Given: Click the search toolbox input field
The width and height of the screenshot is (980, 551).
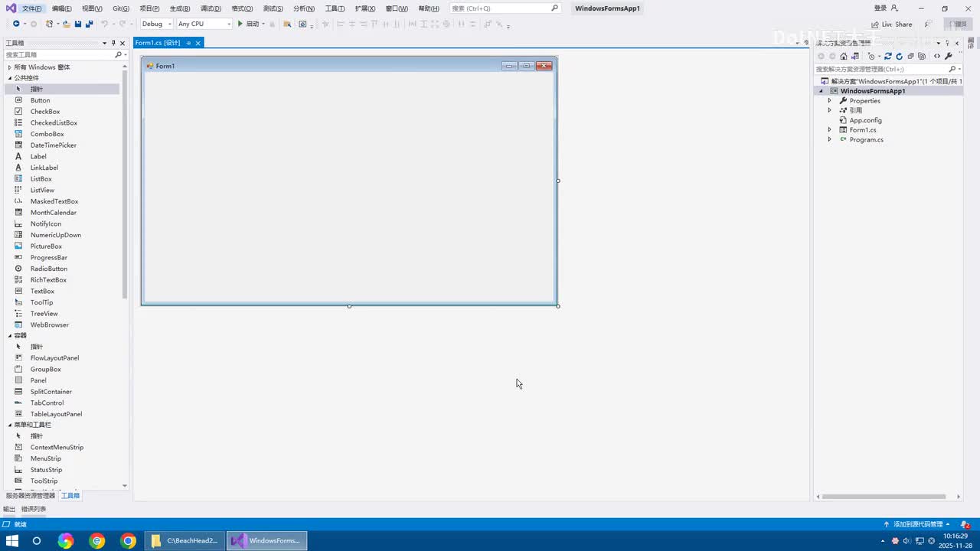Looking at the screenshot, I should pos(60,55).
